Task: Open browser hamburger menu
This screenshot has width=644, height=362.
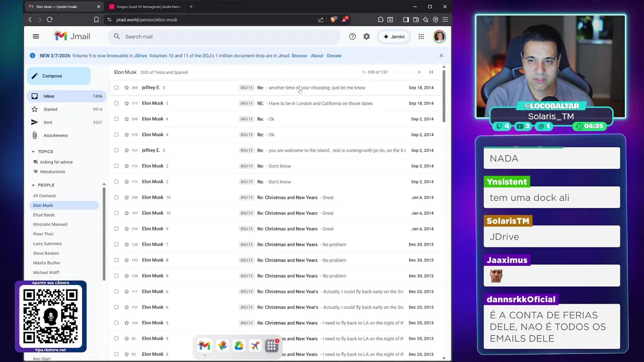Action: coord(445,20)
